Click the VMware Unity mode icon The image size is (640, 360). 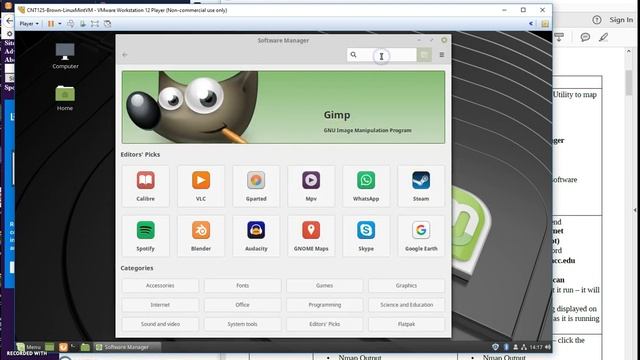108,24
